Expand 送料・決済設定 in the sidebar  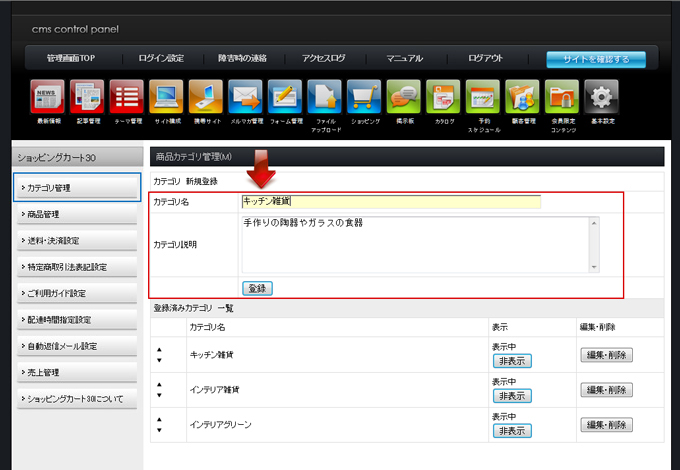pyautogui.click(x=77, y=241)
